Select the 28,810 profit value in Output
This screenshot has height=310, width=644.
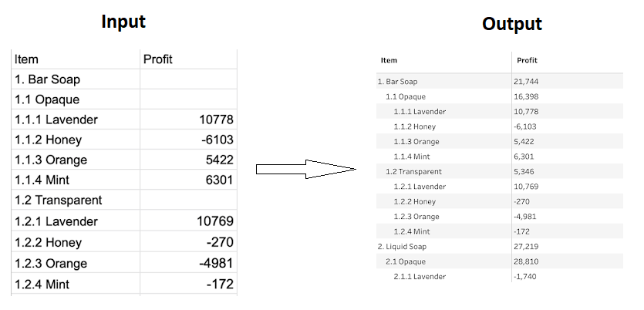click(x=526, y=261)
